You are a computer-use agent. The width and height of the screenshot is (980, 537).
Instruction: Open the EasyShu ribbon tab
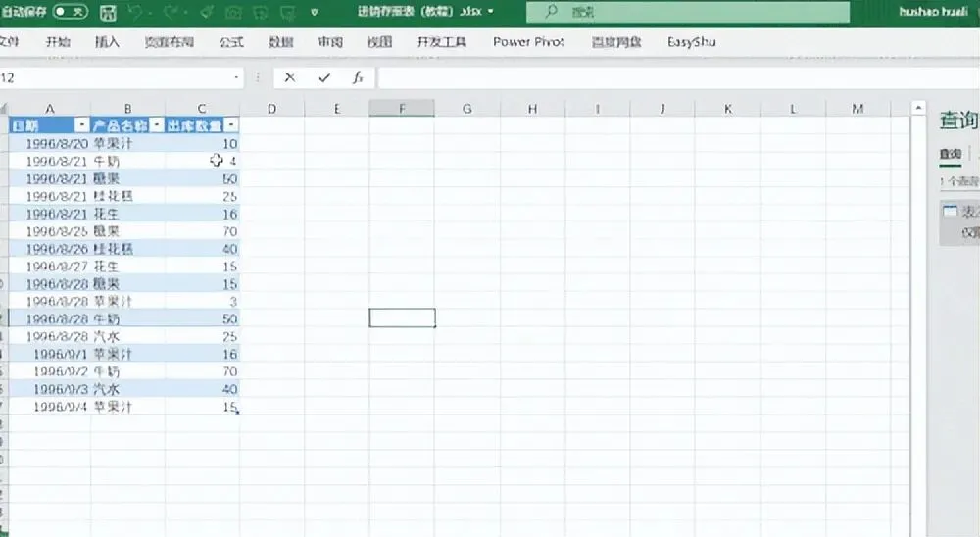click(691, 42)
